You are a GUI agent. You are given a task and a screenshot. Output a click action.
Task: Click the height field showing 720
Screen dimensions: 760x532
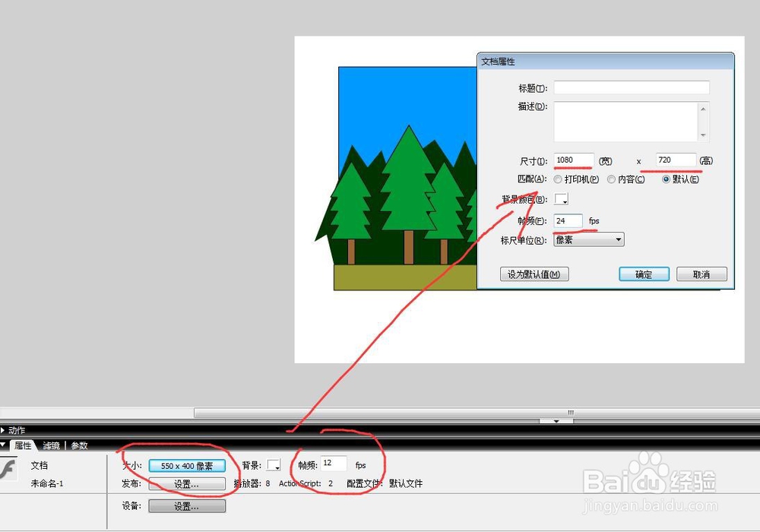676,160
